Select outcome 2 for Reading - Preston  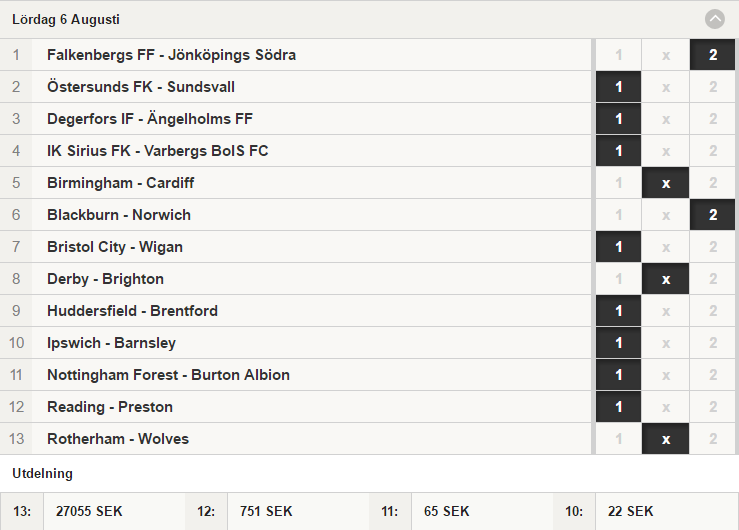click(x=713, y=407)
